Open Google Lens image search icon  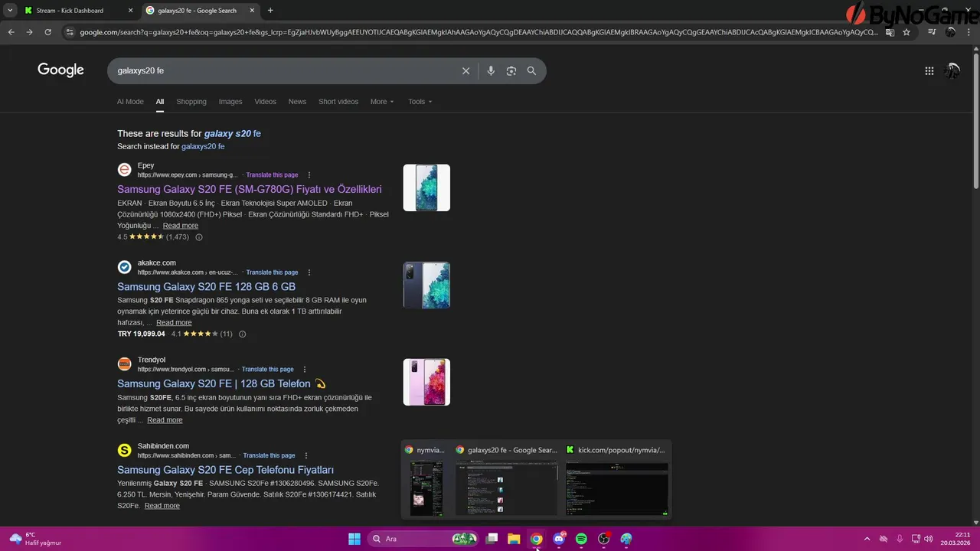pyautogui.click(x=511, y=70)
